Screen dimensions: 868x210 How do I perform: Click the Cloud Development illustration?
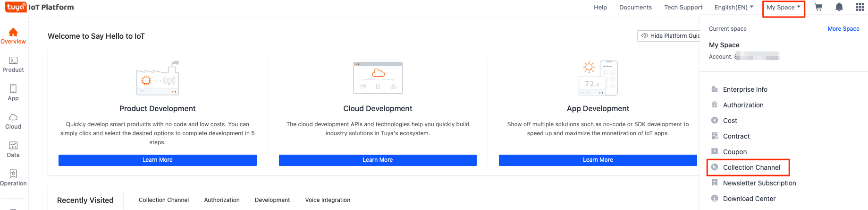coord(378,78)
